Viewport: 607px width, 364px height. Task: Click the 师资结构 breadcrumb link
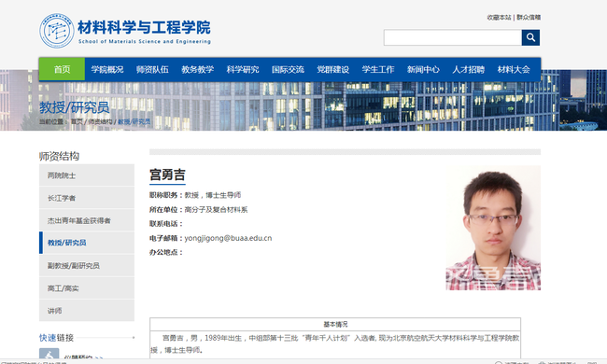[x=100, y=121]
